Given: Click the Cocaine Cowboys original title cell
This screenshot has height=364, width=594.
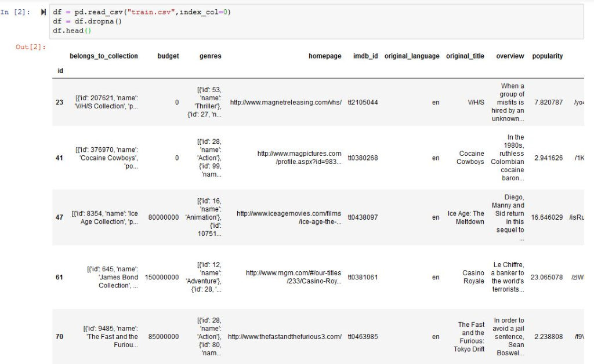Looking at the screenshot, I should pyautogui.click(x=470, y=158).
